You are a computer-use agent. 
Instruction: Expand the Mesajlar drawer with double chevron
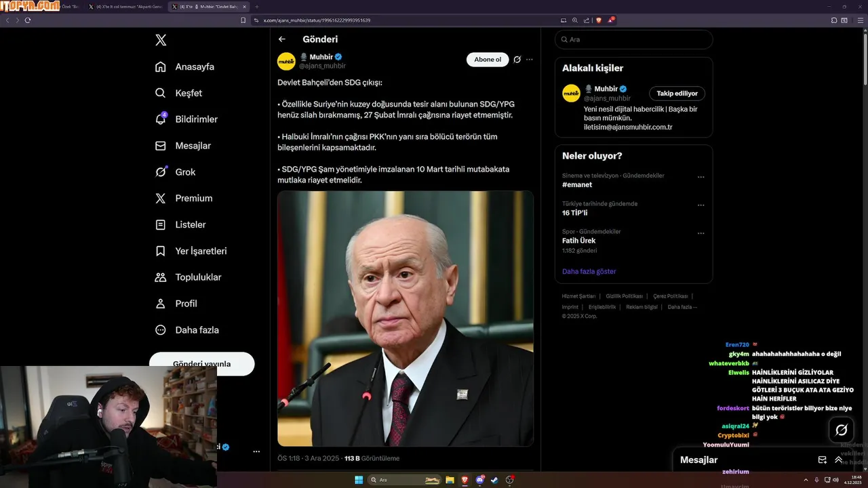coord(839,460)
